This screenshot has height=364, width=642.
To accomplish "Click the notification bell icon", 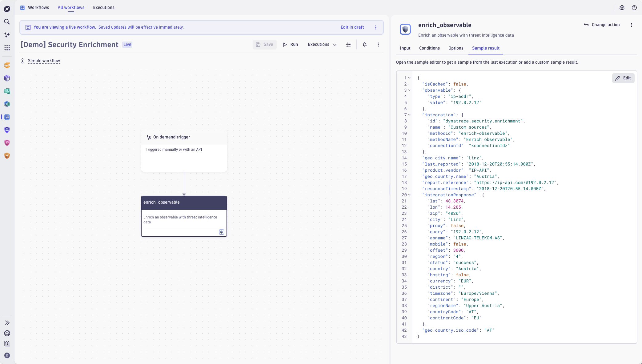I will tap(364, 45).
